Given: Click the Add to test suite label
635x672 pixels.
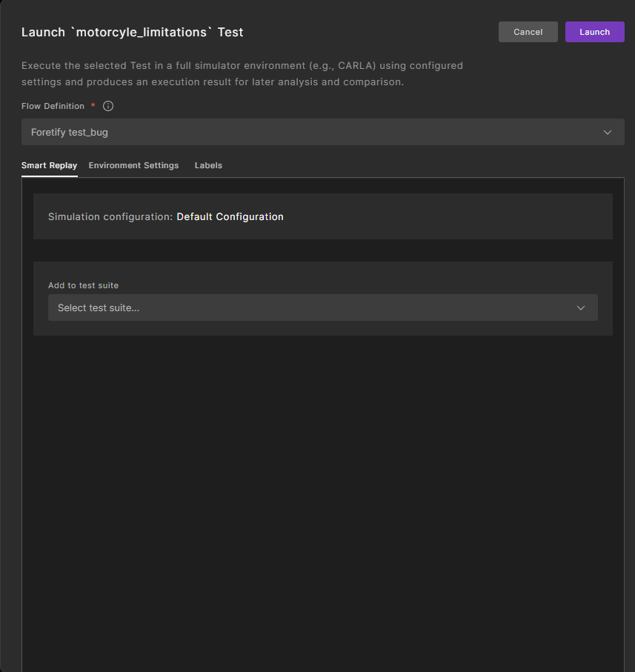Looking at the screenshot, I should [83, 285].
